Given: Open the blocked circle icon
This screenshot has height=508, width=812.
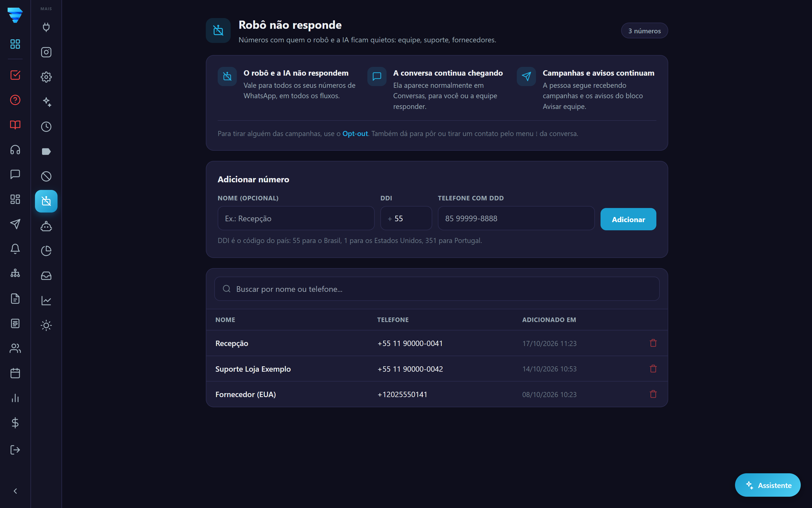Looking at the screenshot, I should [x=46, y=176].
